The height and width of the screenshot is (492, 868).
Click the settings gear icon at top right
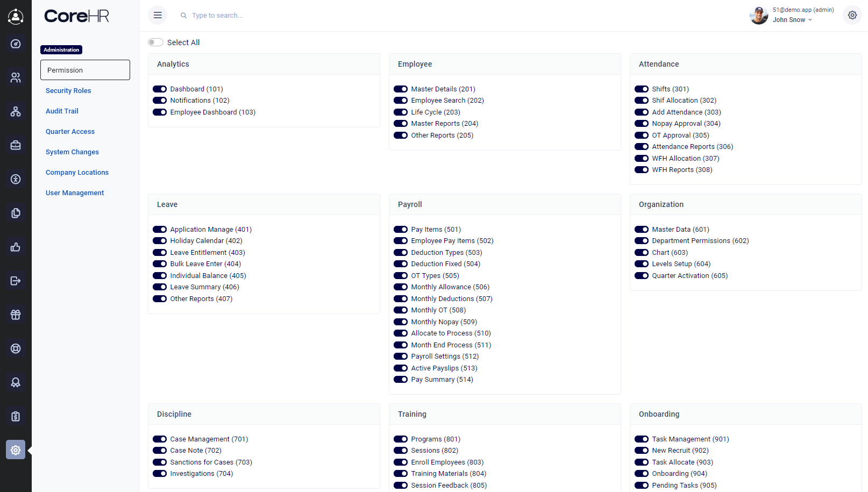(852, 15)
